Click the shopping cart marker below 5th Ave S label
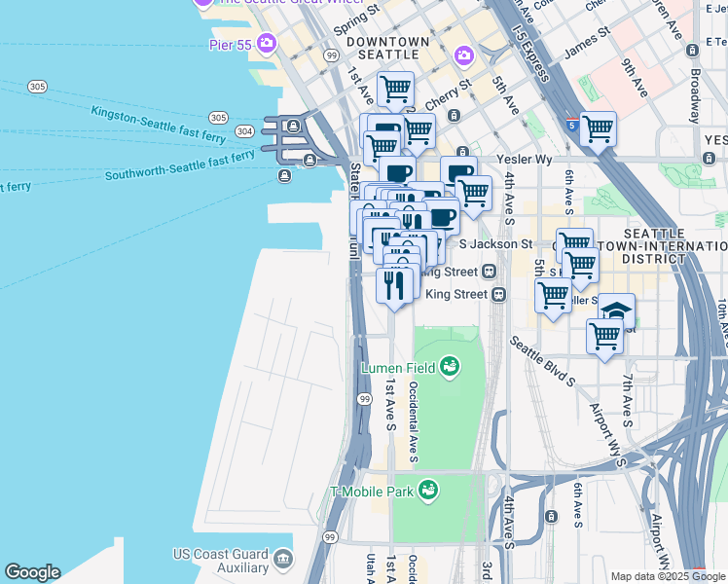Screen dimensions: 728x584 pos(554,295)
